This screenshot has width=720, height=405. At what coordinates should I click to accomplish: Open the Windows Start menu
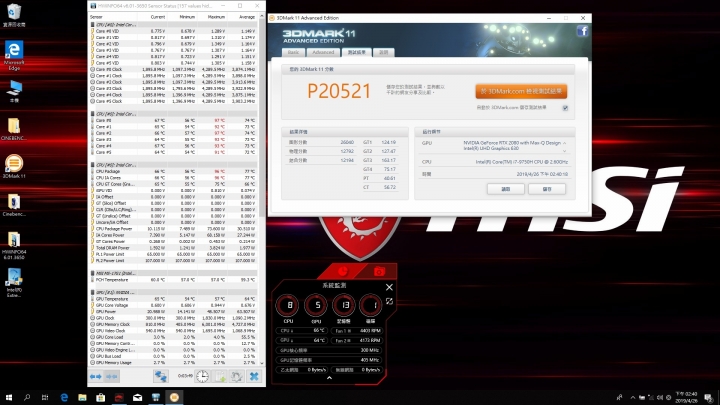pos(9,398)
